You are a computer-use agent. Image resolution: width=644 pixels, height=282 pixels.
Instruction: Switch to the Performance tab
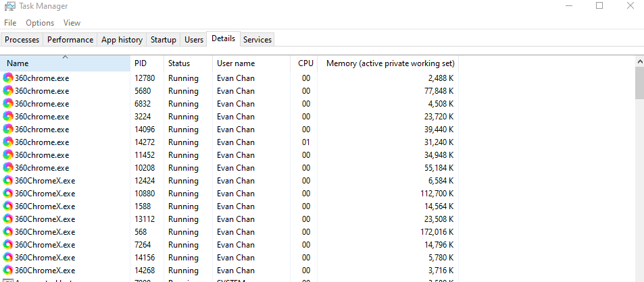70,40
